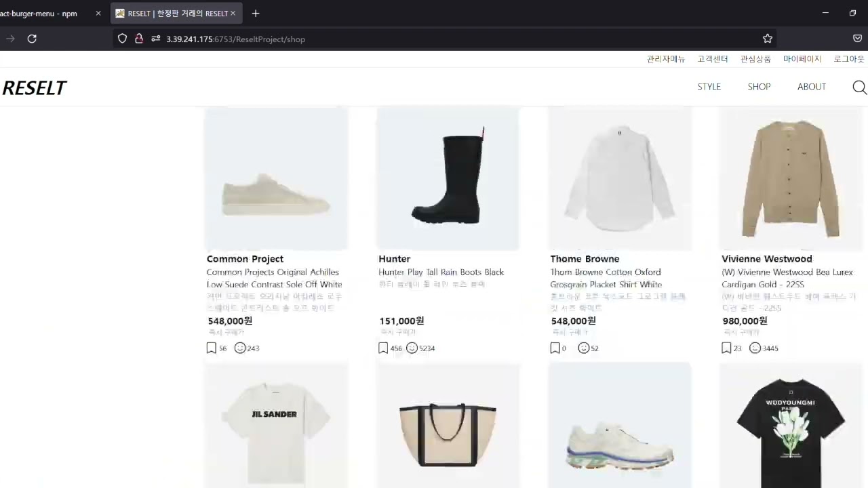The height and width of the screenshot is (488, 868).
Task: Open the Jil Sander t-shirt thumbnail
Action: tap(276, 424)
